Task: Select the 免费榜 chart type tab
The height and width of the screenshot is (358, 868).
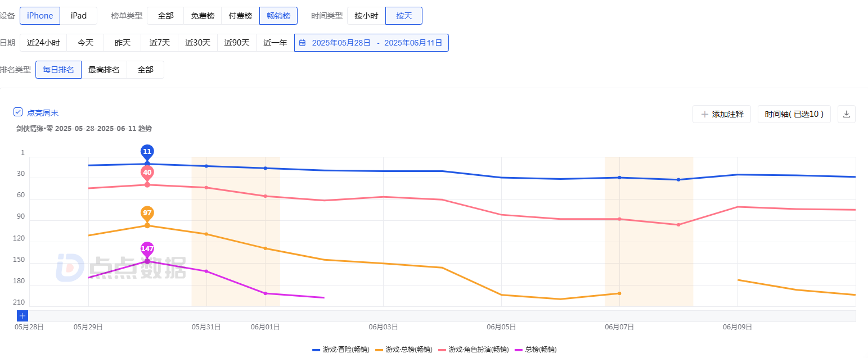Action: click(203, 16)
